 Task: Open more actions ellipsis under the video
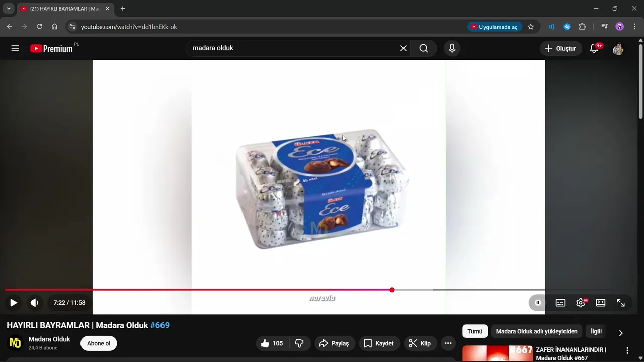coord(448,343)
